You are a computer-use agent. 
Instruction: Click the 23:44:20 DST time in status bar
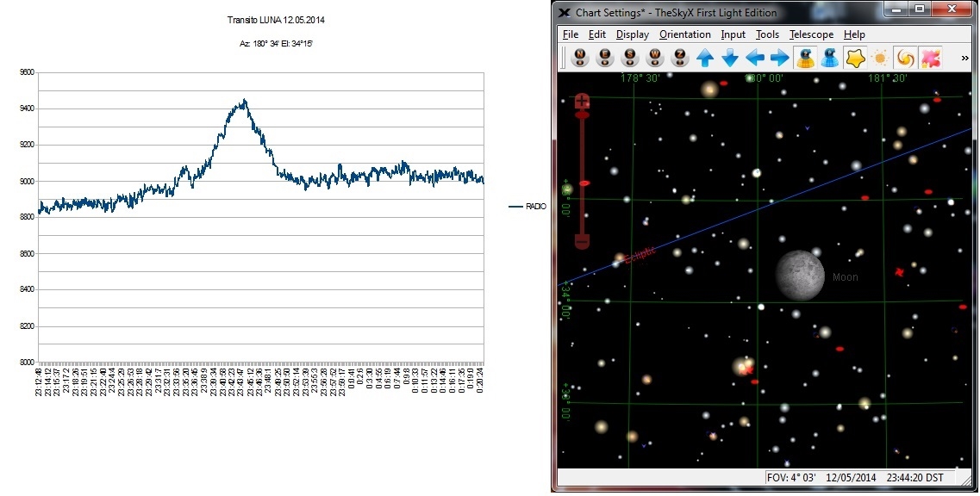tap(915, 477)
